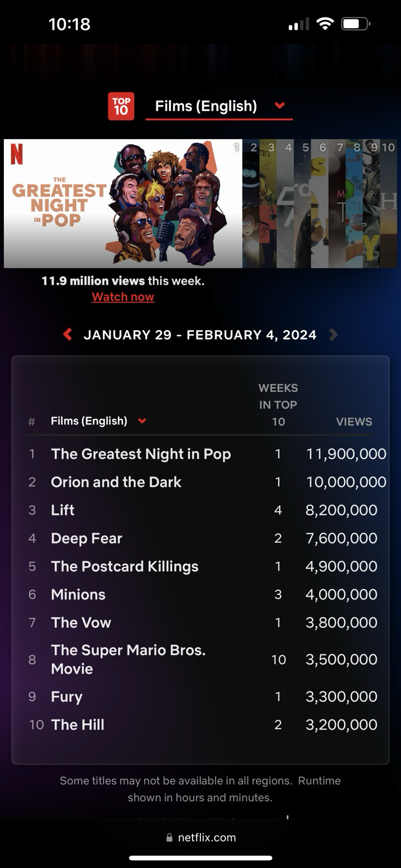Tap The Greatest Night in Pop banner artwork
The image size is (401, 868).
123,203
